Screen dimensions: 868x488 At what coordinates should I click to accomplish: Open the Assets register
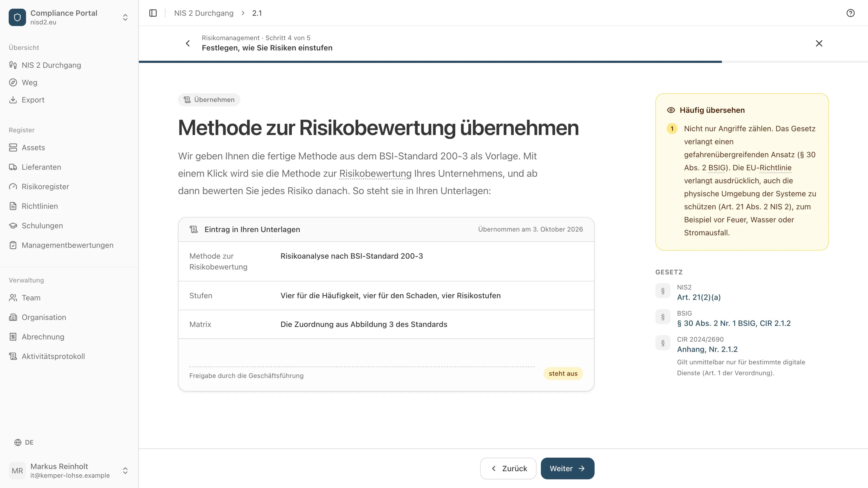(x=33, y=147)
